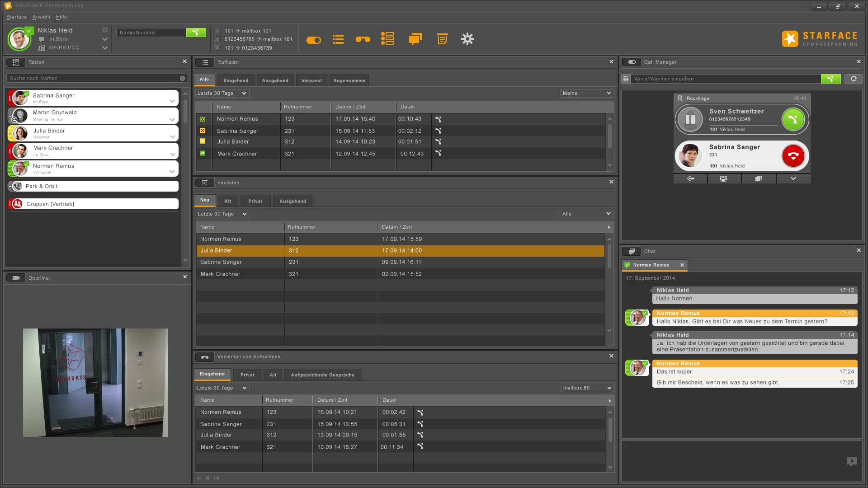Click the chat bubbles icon in top toolbar
The height and width of the screenshot is (488, 868).
(415, 39)
